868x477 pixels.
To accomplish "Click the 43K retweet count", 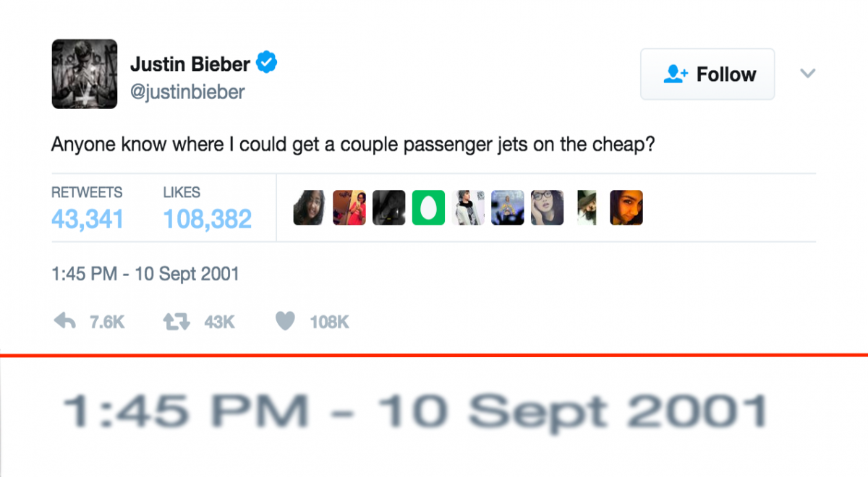I will pyautogui.click(x=219, y=322).
